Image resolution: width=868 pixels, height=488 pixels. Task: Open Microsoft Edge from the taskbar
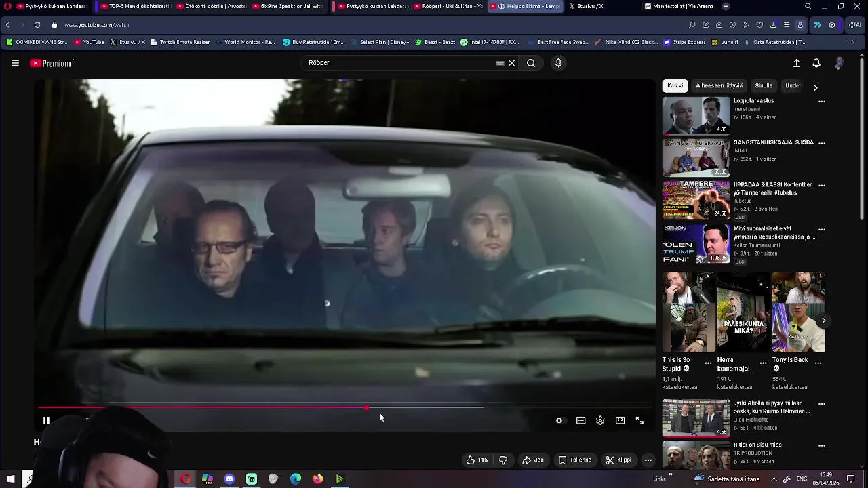tap(296, 479)
